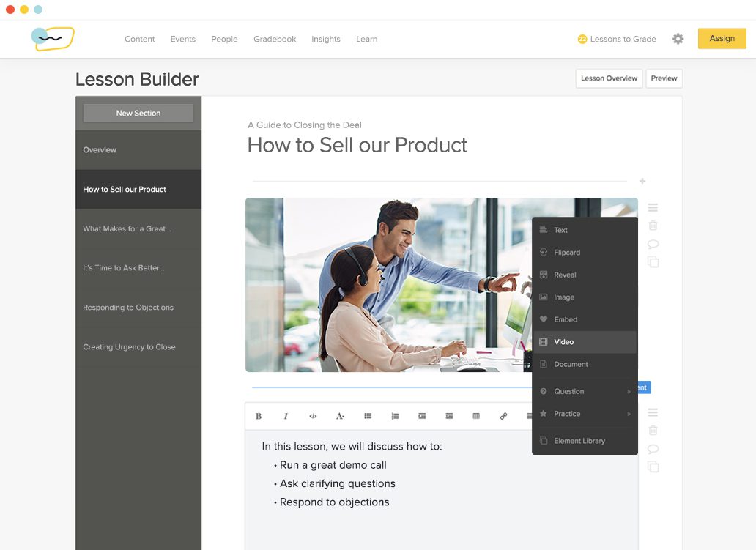Select the Overview section in the sidebar
756x550 pixels.
tap(138, 150)
